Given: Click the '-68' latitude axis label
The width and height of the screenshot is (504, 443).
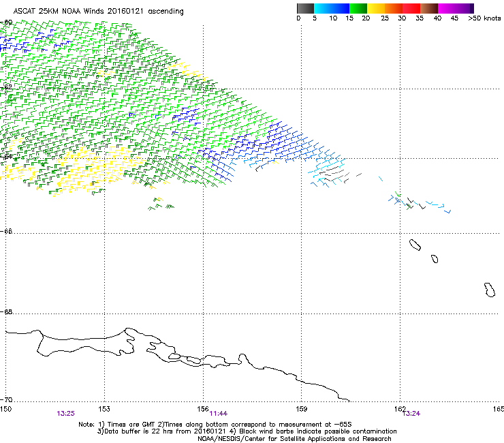Looking at the screenshot, I should [x=7, y=311].
